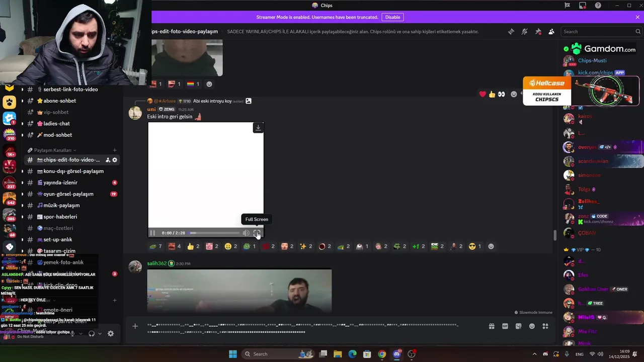Open attachment plus button in message bar
The width and height of the screenshot is (644, 362).
[x=135, y=326]
